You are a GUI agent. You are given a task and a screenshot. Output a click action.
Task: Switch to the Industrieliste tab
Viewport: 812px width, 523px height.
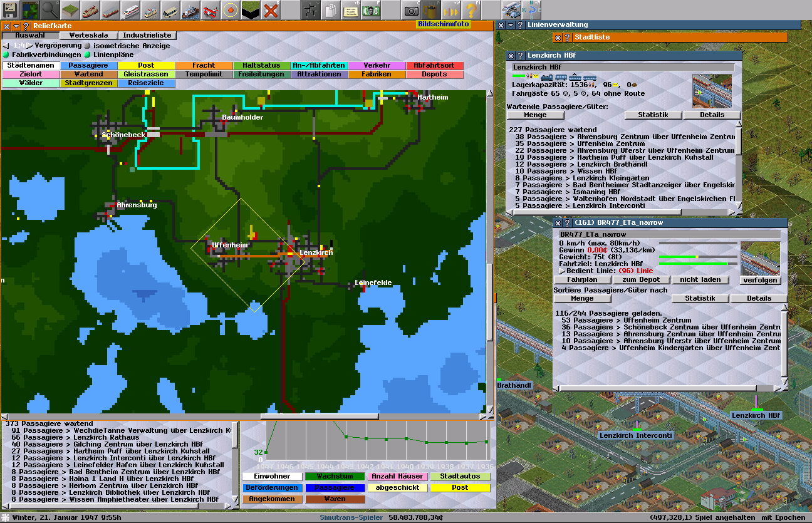pyautogui.click(x=147, y=36)
